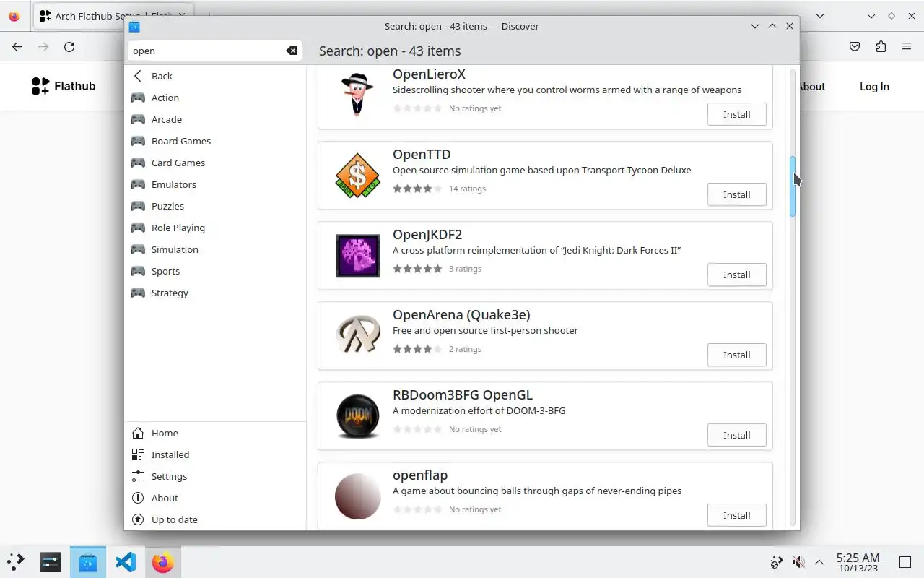Open Pocket save icon in Firefox

pos(855,47)
